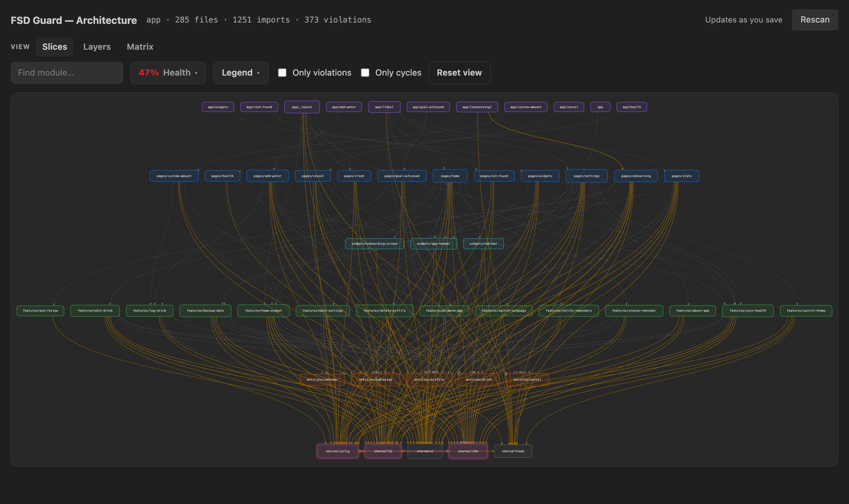Image resolution: width=849 pixels, height=504 pixels.
Task: Click the shared/lib node
Action: click(383, 451)
